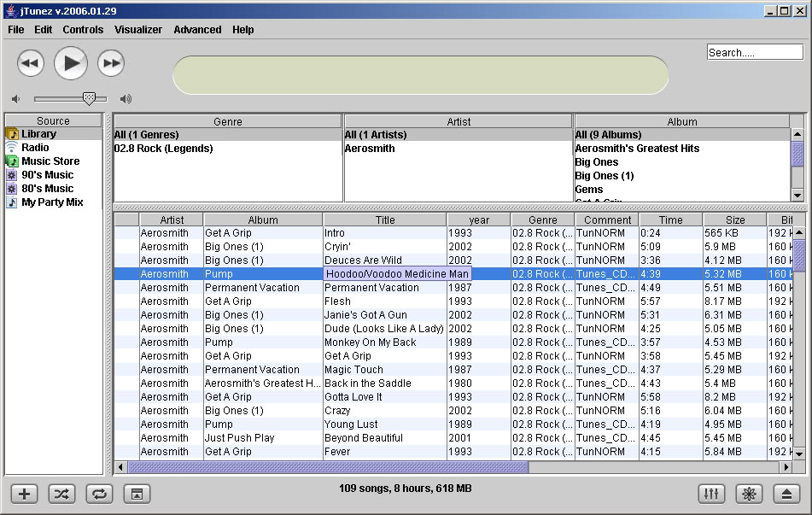812x515 pixels.
Task: Click horizontal scrollbar right arrow
Action: pyautogui.click(x=786, y=467)
